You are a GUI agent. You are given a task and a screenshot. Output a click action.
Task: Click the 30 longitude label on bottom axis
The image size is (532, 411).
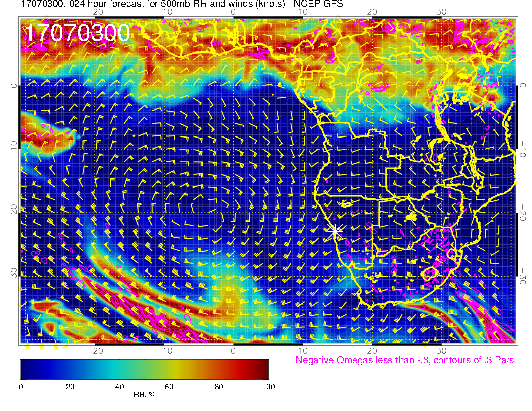[x=441, y=350]
